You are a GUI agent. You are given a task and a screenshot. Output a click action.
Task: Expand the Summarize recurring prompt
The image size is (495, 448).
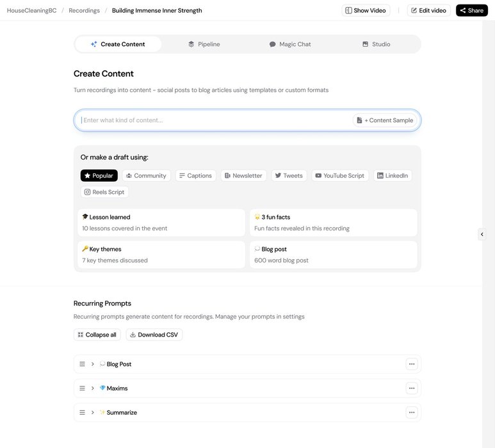[92, 413]
